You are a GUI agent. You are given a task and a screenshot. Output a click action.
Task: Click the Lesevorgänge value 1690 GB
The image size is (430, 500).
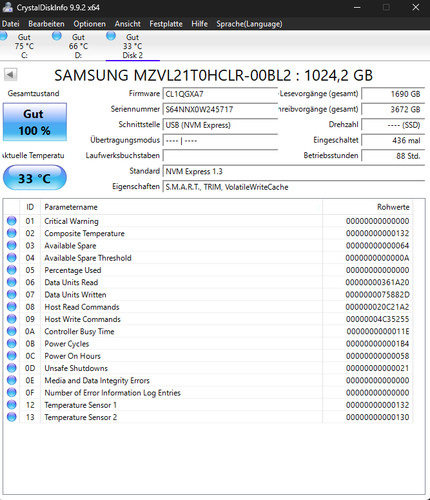tap(393, 94)
